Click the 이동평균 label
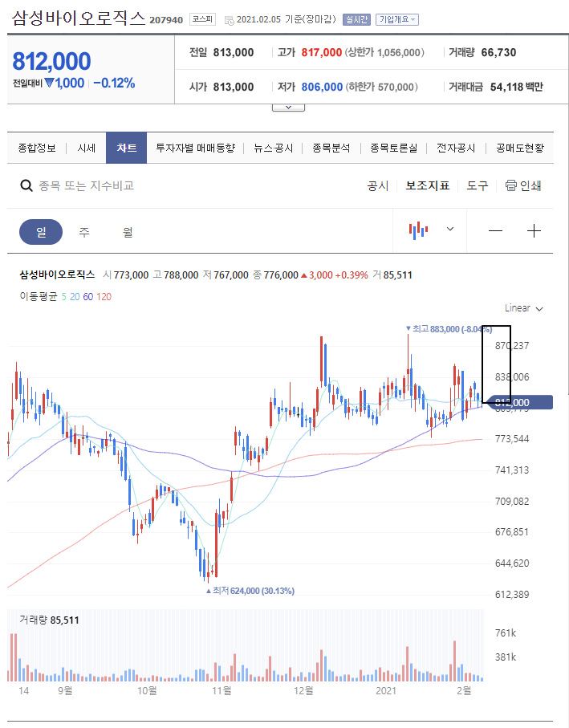This screenshot has width=569, height=728. [38, 297]
